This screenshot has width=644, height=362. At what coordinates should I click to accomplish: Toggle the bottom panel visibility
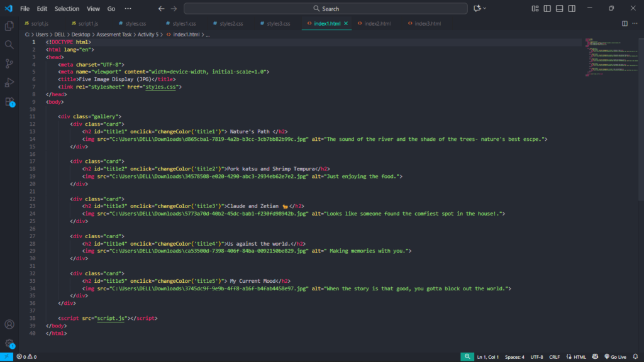(558, 9)
